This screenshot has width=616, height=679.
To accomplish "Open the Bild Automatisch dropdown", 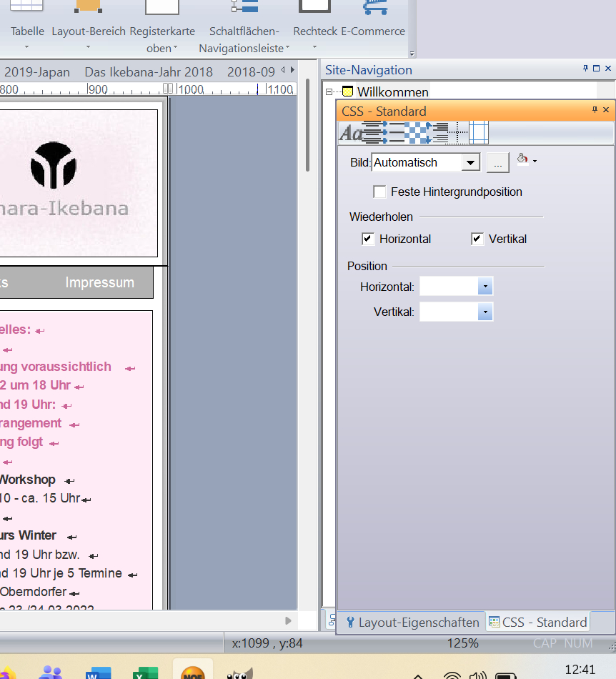I will [x=470, y=163].
